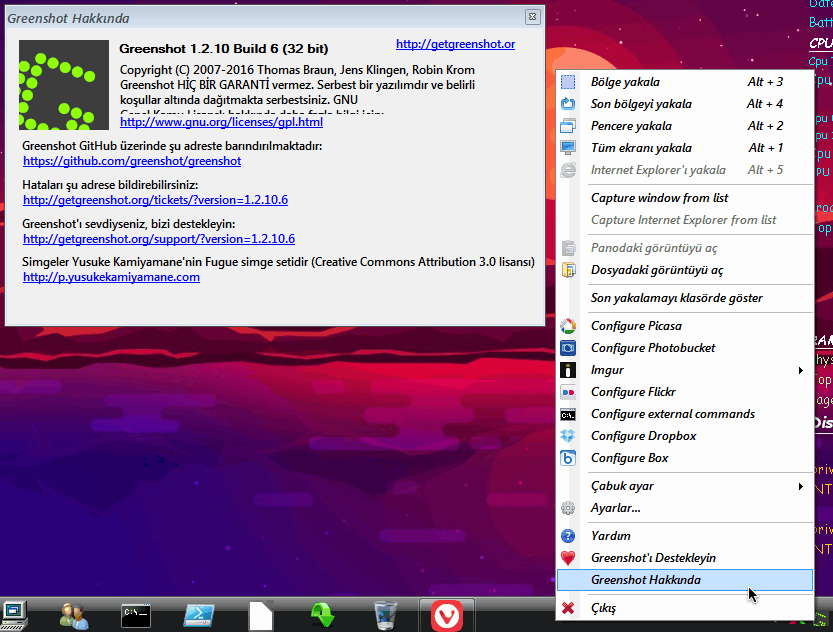This screenshot has height=632, width=833.
Task: Click the Bölge yakala dashed-rectangle icon
Action: [x=568, y=82]
